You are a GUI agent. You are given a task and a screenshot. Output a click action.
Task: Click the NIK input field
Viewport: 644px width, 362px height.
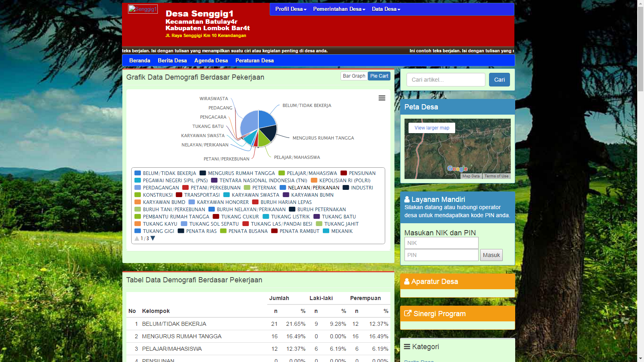[441, 243]
